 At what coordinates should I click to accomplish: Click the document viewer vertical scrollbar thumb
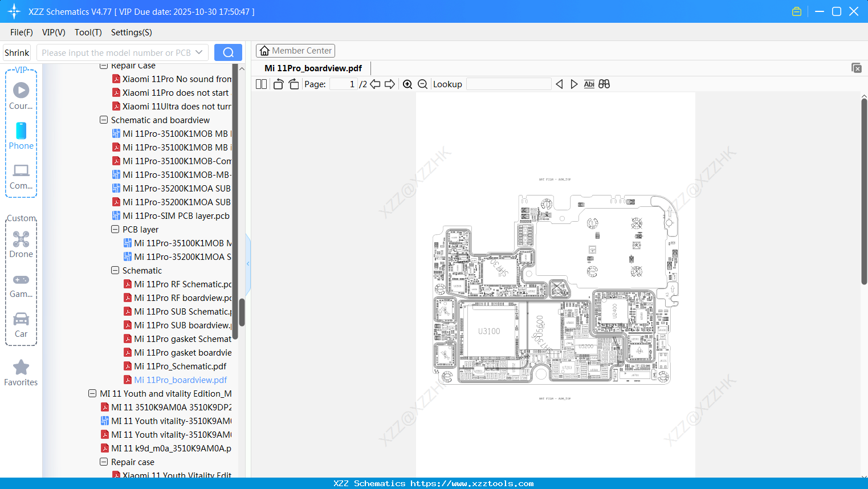864,191
